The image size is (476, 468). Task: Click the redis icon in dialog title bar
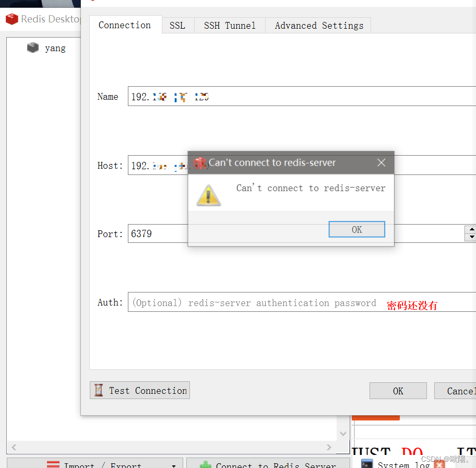point(200,162)
